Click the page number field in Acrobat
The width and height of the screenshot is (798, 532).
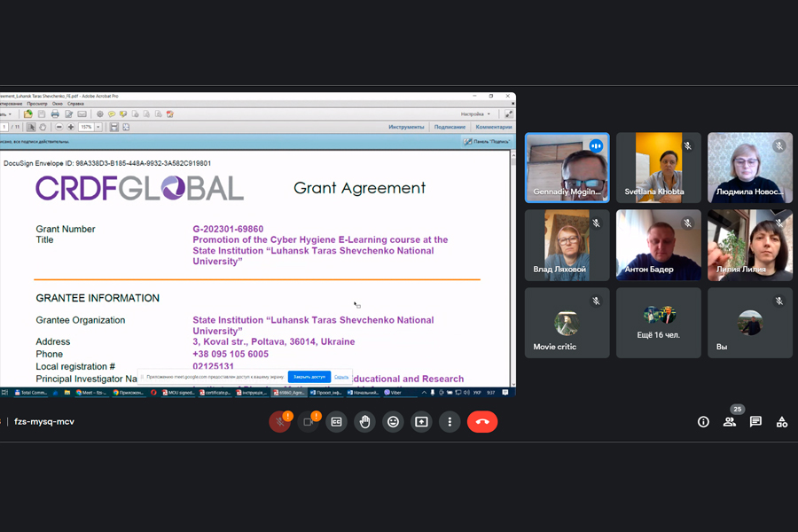(x=4, y=127)
